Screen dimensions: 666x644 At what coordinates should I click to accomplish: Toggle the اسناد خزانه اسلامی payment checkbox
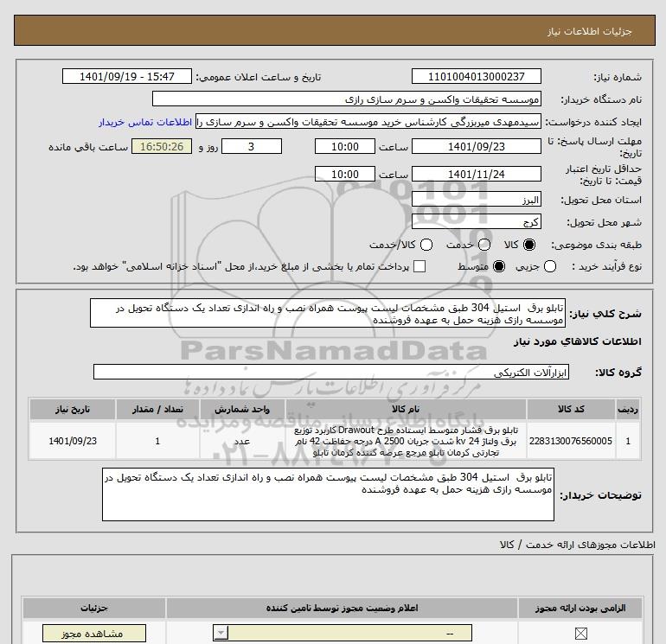pos(419,266)
